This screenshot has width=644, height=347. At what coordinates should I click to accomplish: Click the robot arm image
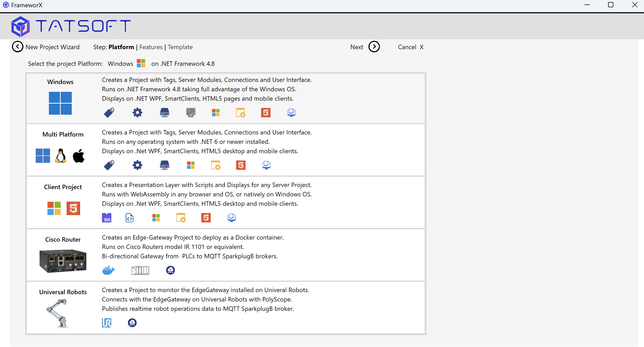coord(58,313)
